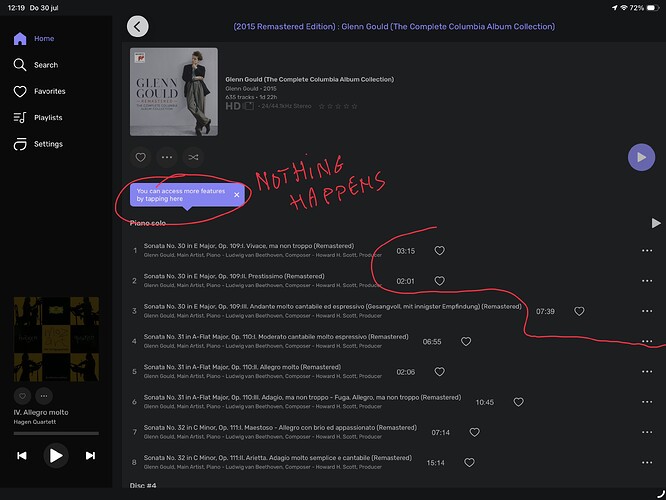Open options for track 2 Prestissimo
Viewport: 666px width, 500px height.
[647, 281]
